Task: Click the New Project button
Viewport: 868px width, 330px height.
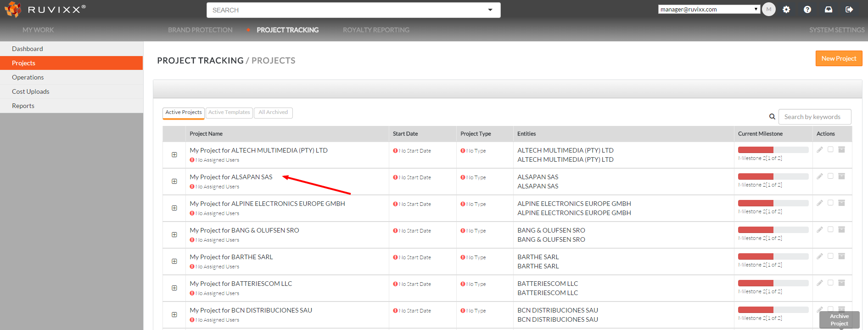Action: (839, 58)
